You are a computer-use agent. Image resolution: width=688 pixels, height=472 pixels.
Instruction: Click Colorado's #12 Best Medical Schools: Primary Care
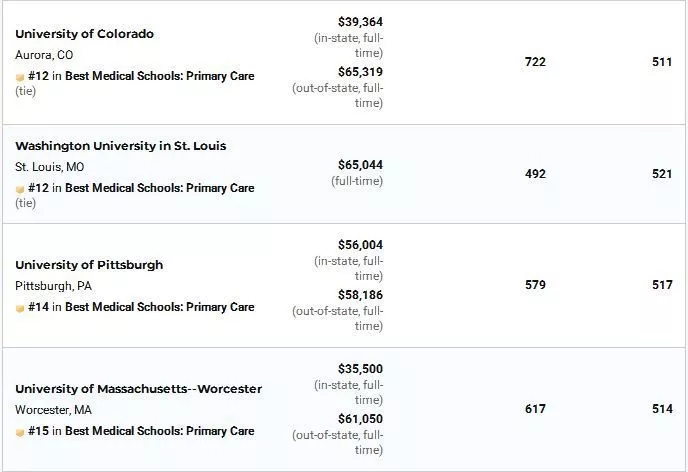(x=141, y=76)
